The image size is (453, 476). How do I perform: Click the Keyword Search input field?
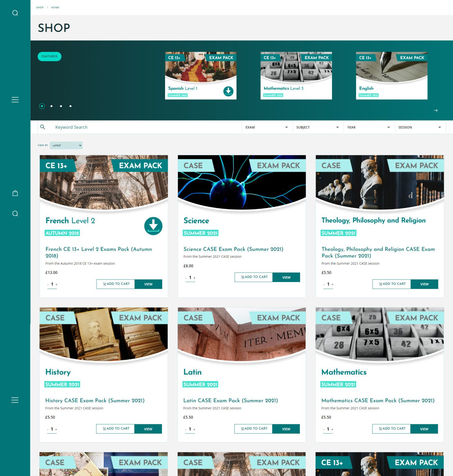pyautogui.click(x=146, y=127)
